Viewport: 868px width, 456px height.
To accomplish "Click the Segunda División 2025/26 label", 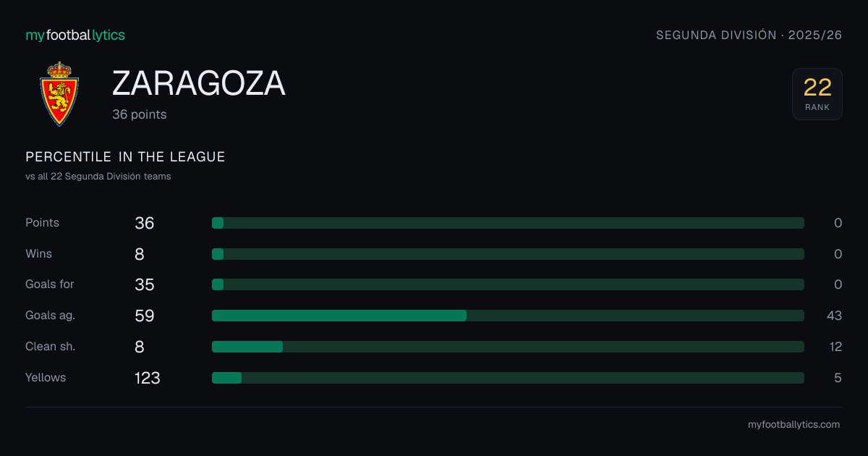I will 749,35.
